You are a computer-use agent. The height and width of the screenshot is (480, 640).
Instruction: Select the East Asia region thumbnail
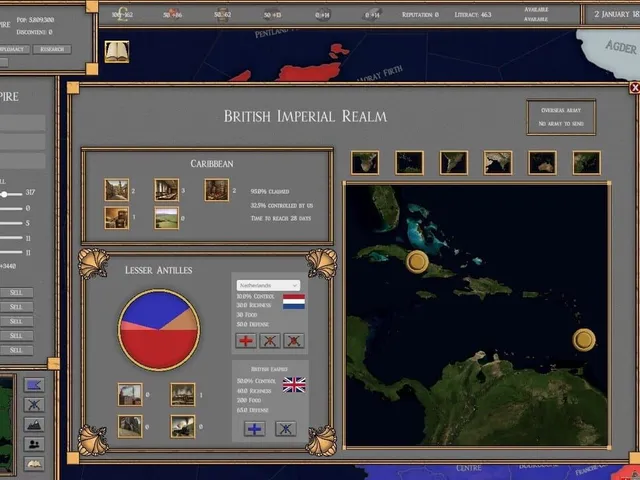click(587, 162)
